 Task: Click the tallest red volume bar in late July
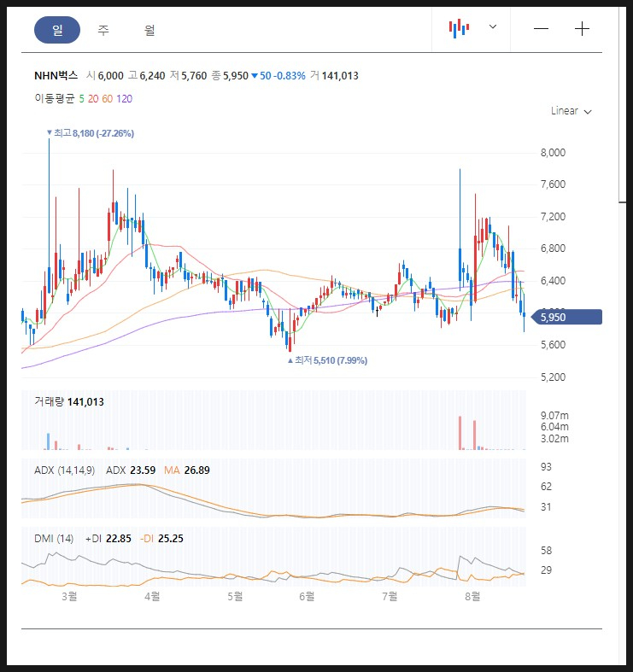click(460, 433)
